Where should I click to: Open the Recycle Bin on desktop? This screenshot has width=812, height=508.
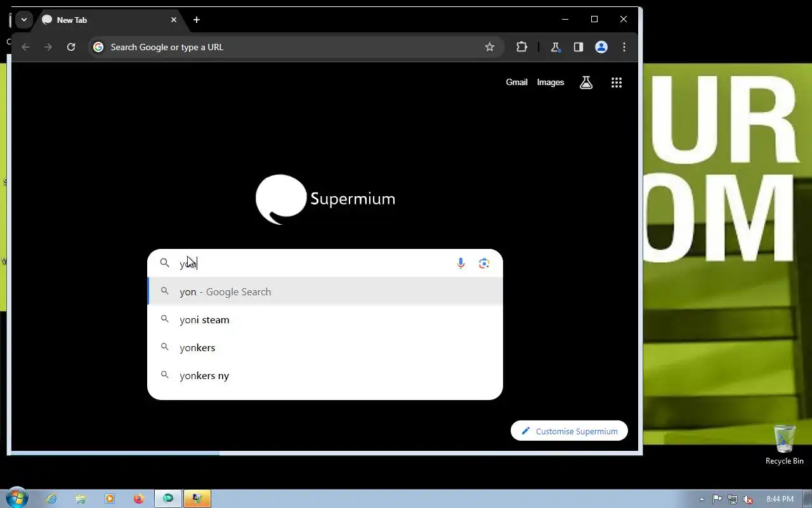point(785,444)
